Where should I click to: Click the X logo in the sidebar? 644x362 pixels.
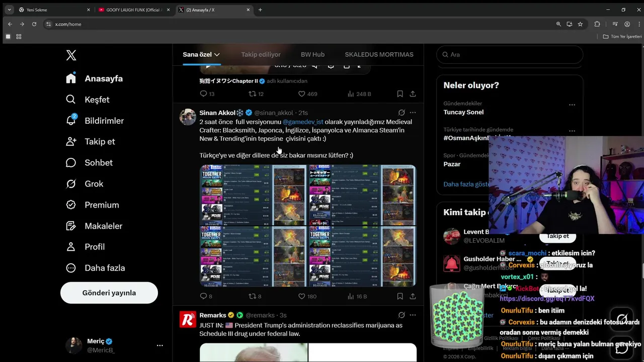[x=71, y=55]
